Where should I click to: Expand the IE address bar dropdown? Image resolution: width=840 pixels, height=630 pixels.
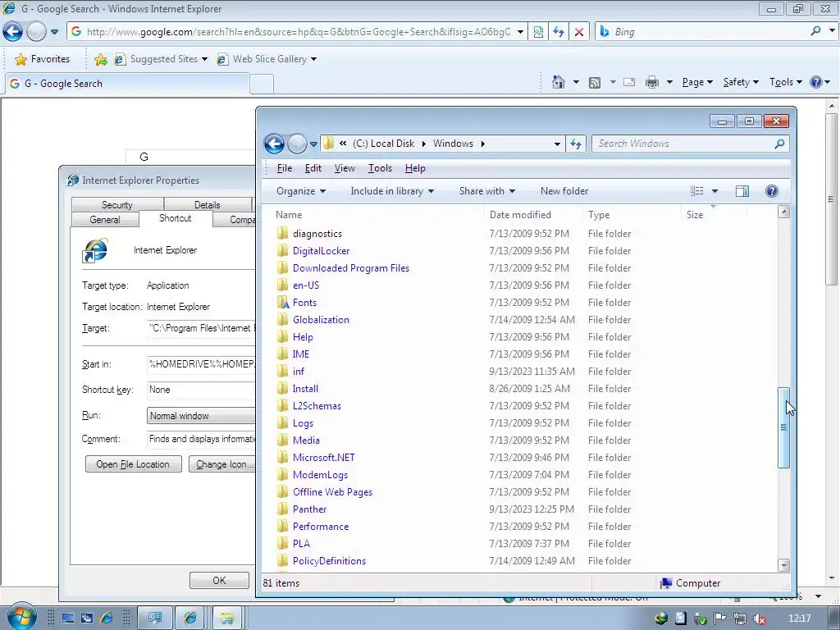click(520, 32)
